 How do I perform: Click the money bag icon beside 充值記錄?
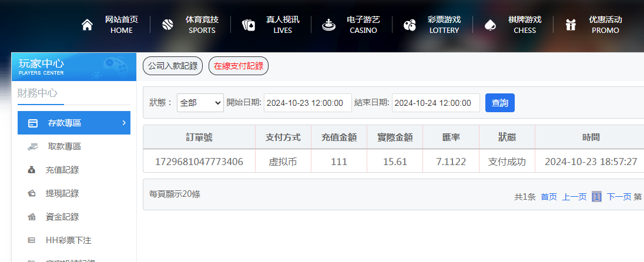pyautogui.click(x=32, y=170)
